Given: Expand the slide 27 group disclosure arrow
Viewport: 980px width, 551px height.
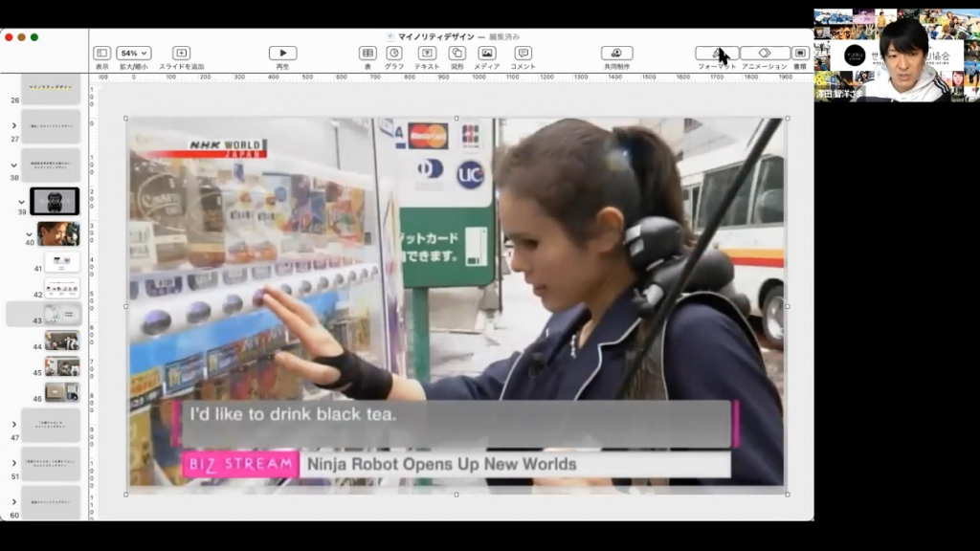Looking at the screenshot, I should (x=13, y=125).
